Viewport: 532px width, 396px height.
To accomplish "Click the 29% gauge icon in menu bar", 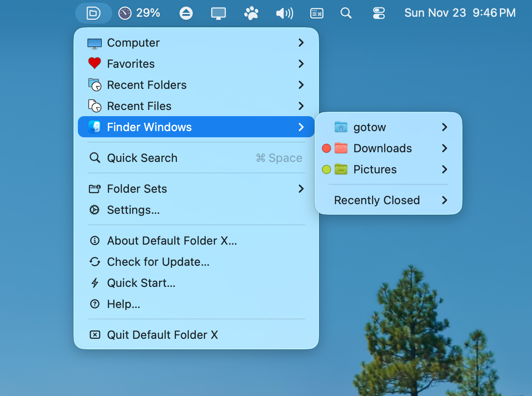I will (125, 13).
